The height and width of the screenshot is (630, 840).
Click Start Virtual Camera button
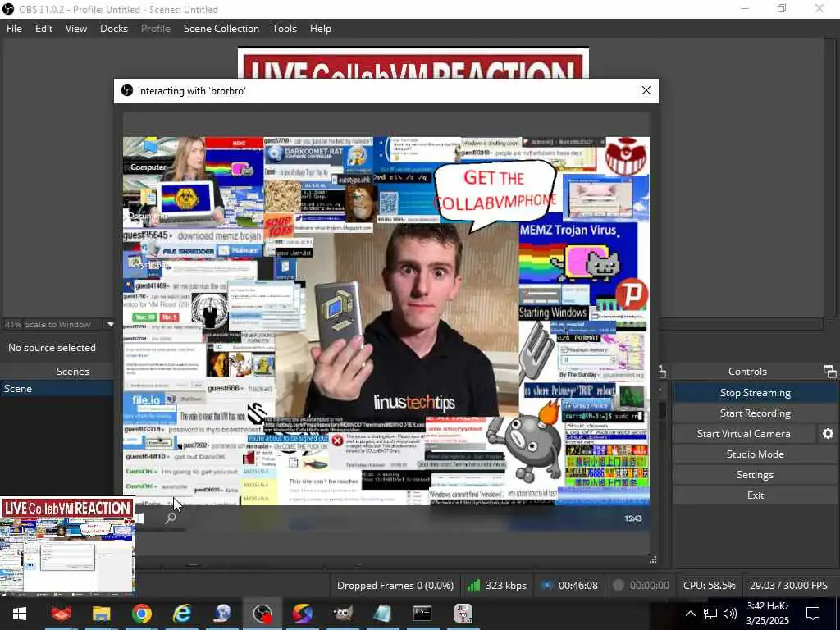(x=743, y=433)
